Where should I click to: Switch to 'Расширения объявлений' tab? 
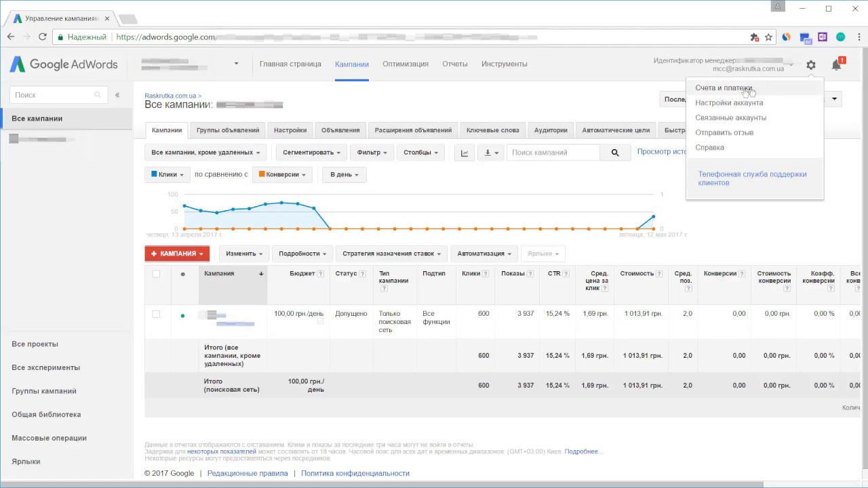pos(413,130)
